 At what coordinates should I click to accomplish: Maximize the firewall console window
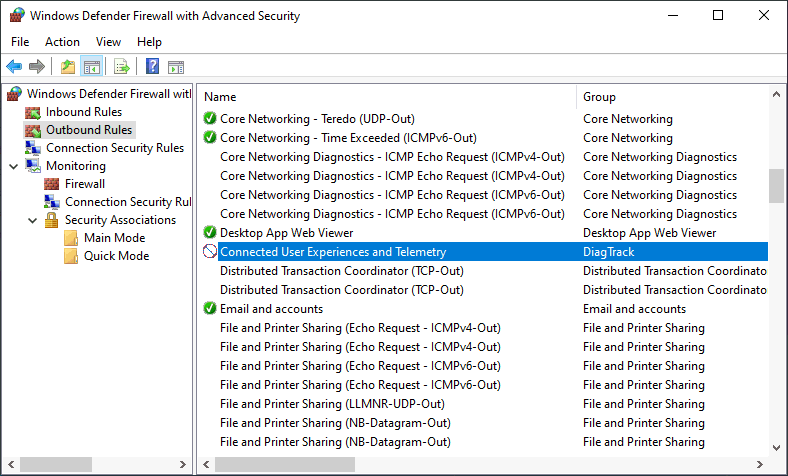pyautogui.click(x=718, y=15)
